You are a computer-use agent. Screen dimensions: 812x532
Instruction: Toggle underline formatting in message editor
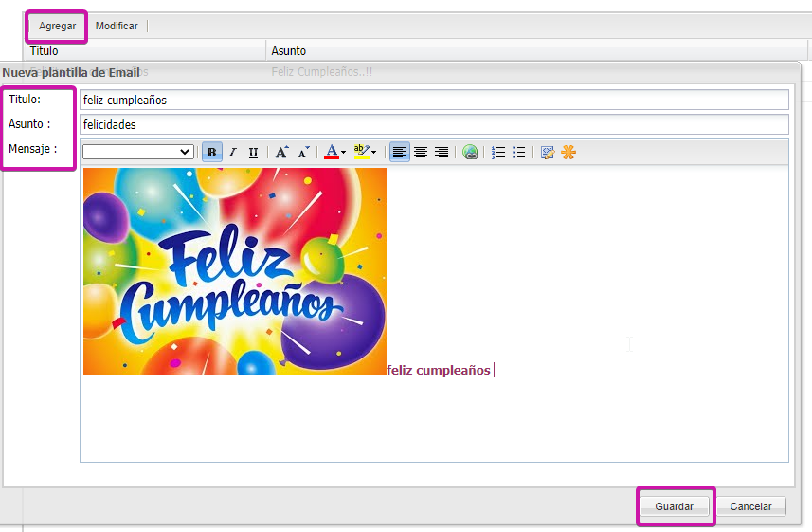click(x=253, y=152)
